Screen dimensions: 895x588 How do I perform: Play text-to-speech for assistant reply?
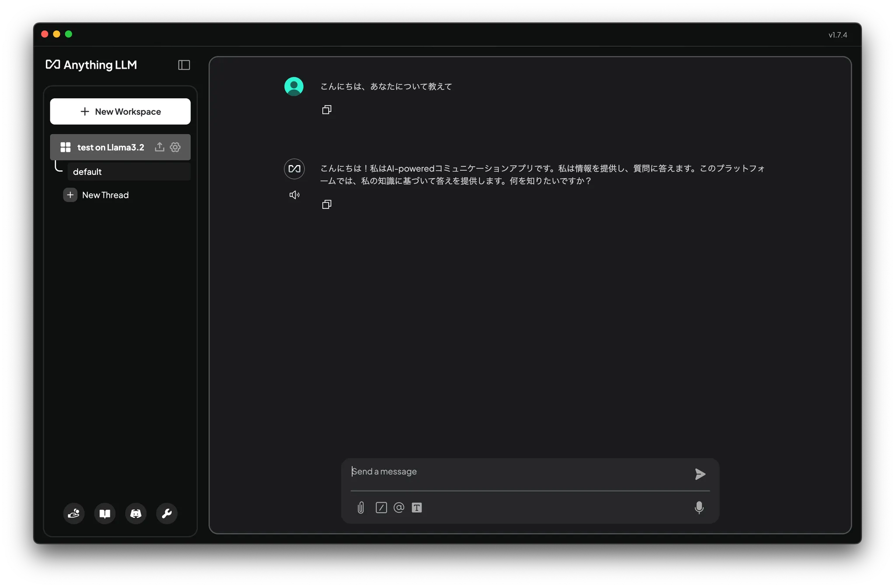click(x=295, y=195)
